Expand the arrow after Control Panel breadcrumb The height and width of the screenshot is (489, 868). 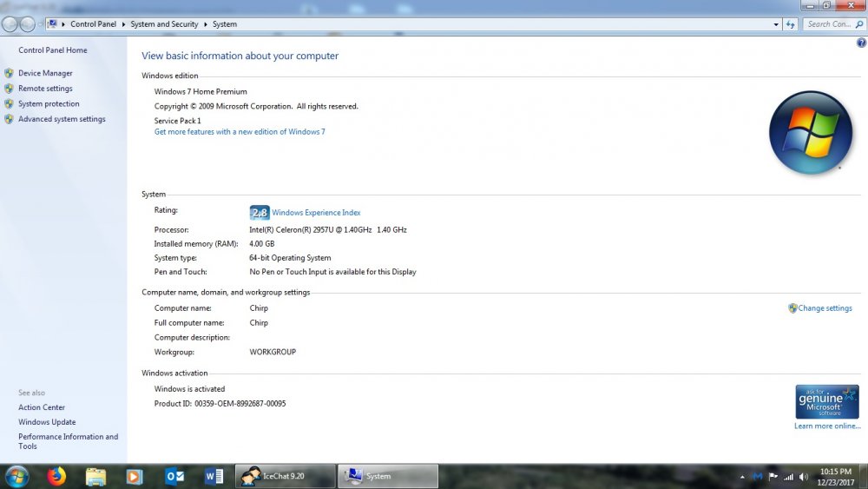tap(123, 24)
